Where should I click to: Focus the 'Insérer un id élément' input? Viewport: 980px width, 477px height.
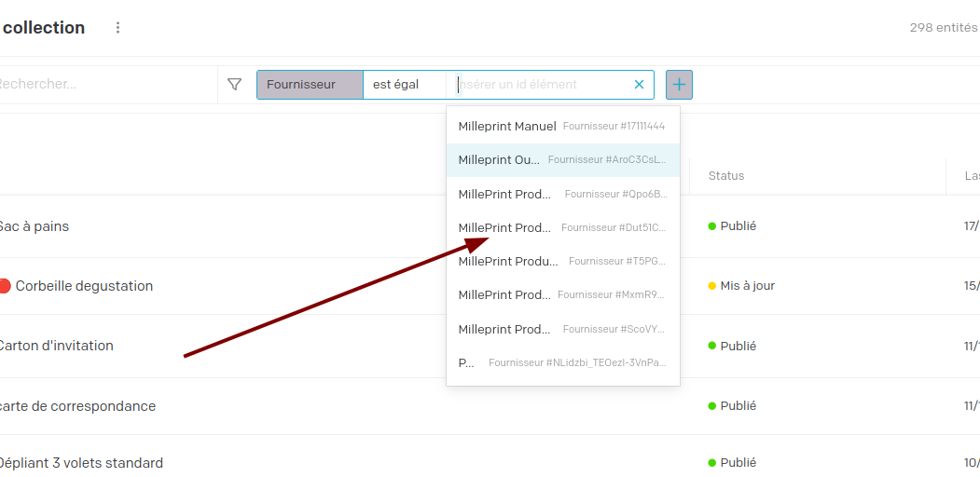tap(541, 85)
